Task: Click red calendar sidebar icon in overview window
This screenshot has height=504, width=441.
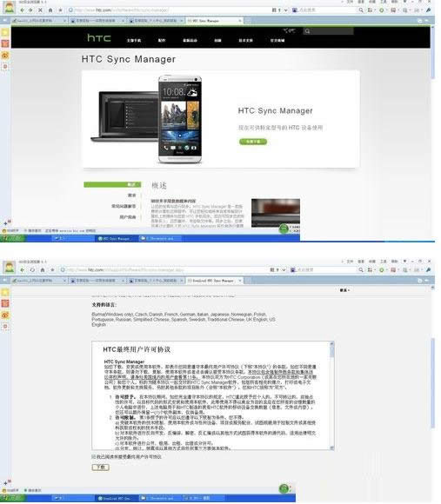Action: click(5, 43)
